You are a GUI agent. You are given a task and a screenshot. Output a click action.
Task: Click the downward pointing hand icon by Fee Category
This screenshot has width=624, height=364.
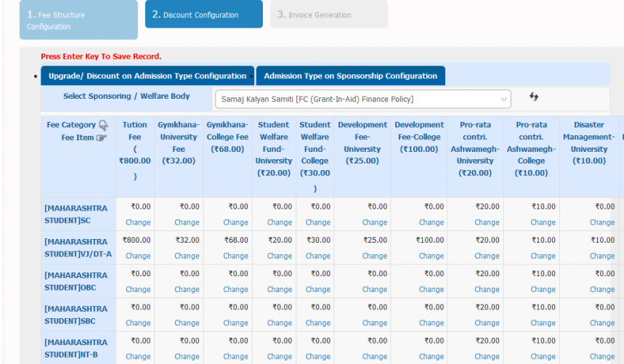click(103, 125)
